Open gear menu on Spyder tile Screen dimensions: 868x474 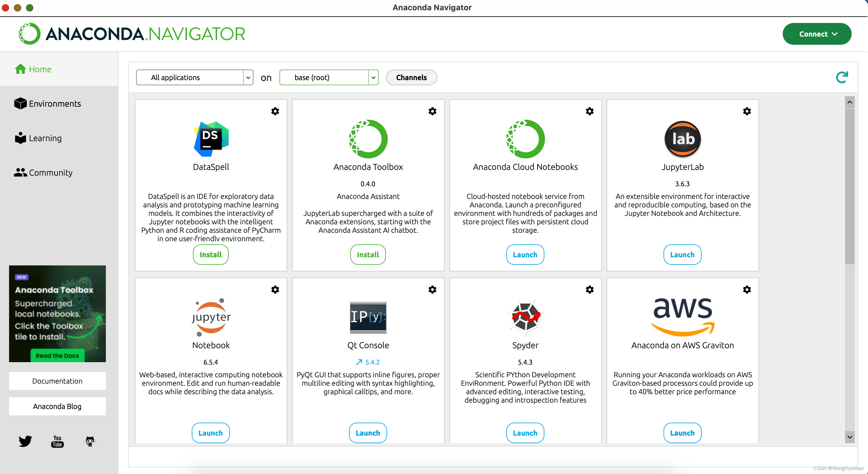pos(590,289)
